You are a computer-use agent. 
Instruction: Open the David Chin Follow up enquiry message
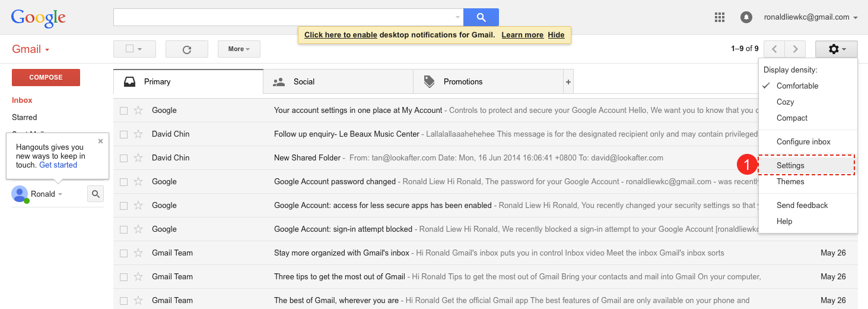pyautogui.click(x=435, y=134)
